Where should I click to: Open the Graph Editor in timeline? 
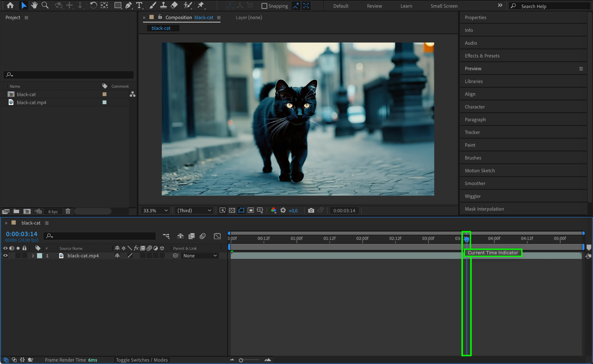click(217, 236)
